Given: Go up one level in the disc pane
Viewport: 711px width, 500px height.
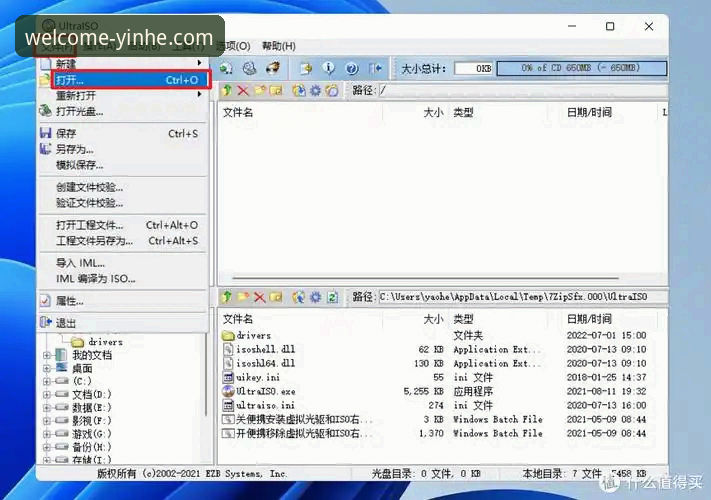Looking at the screenshot, I should [x=227, y=91].
